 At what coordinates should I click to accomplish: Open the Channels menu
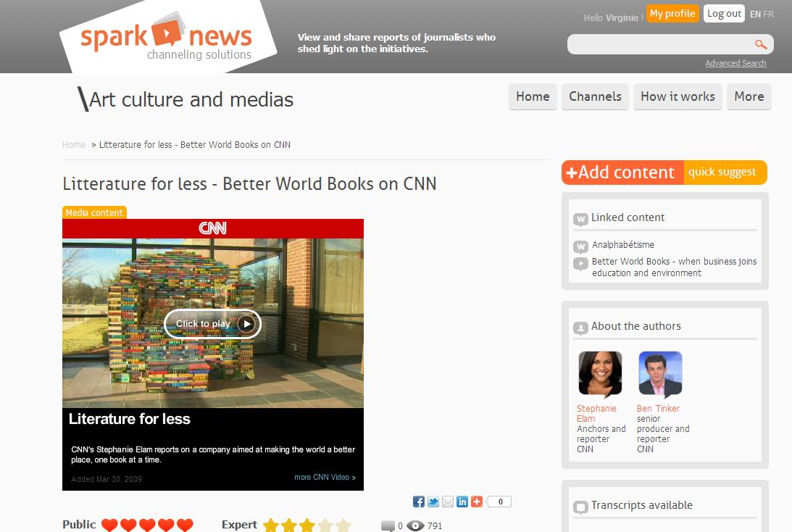[x=595, y=96]
